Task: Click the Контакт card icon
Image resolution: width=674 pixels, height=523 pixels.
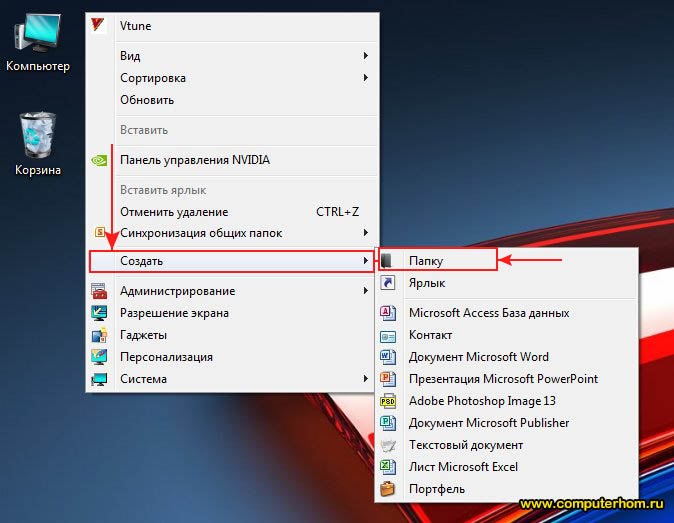Action: pos(388,336)
